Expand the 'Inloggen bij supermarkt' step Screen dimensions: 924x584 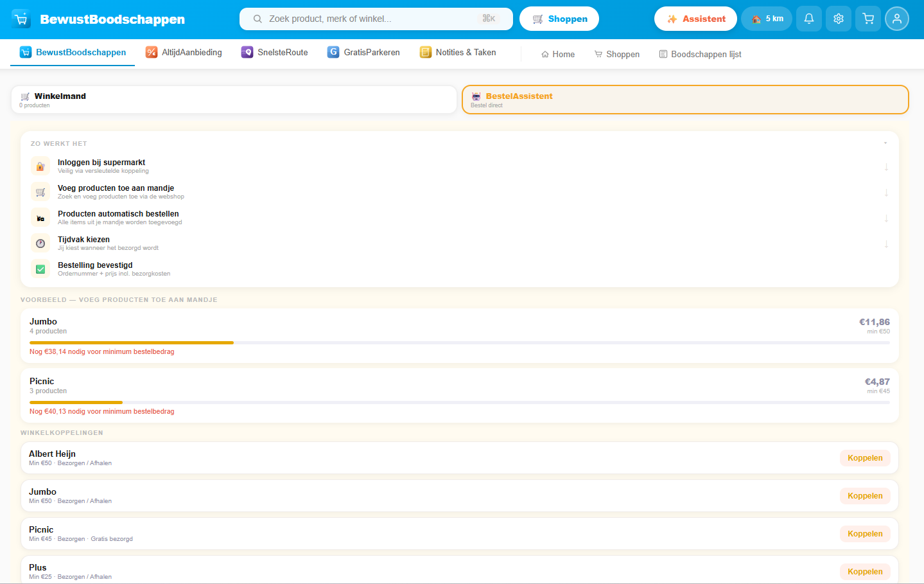click(886, 167)
